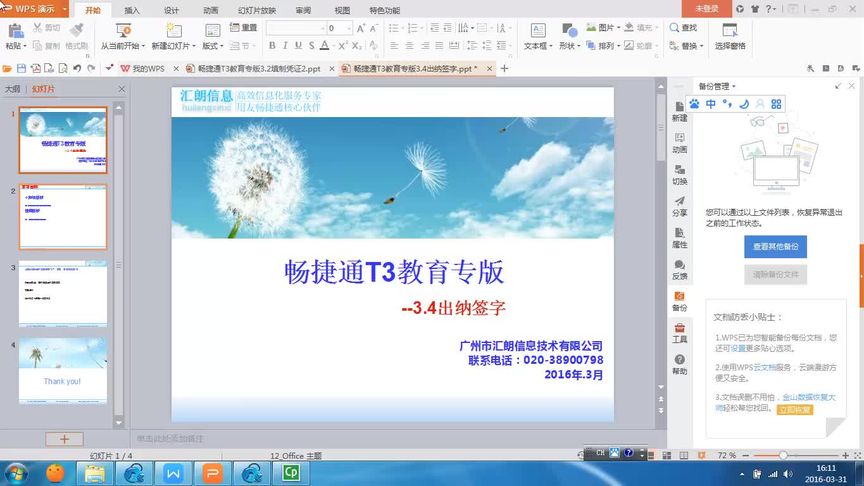The image size is (864, 486).
Task: Select the Thank you slide thumbnail
Action: 63,371
